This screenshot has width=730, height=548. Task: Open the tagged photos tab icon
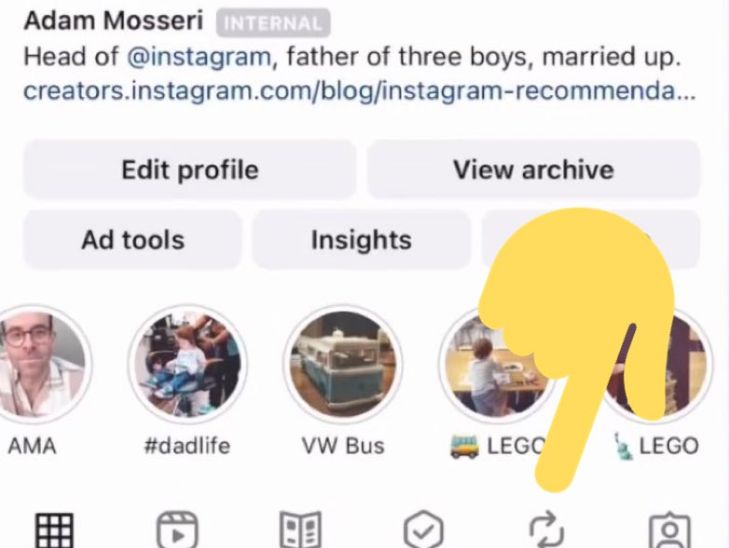[x=670, y=530]
